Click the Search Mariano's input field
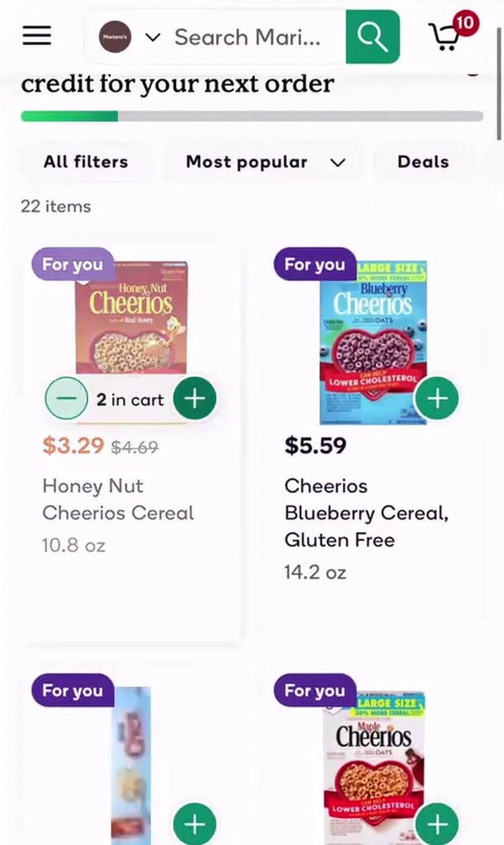This screenshot has width=504, height=845. click(x=249, y=37)
